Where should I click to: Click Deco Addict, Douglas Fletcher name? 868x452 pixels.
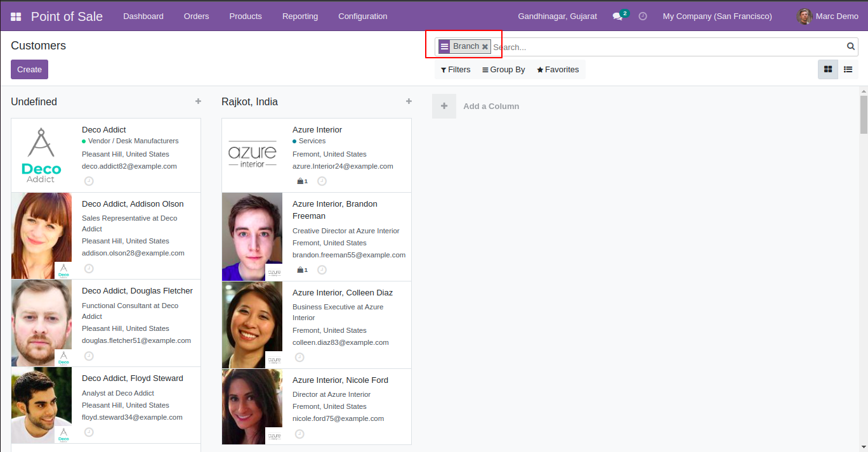tap(137, 291)
